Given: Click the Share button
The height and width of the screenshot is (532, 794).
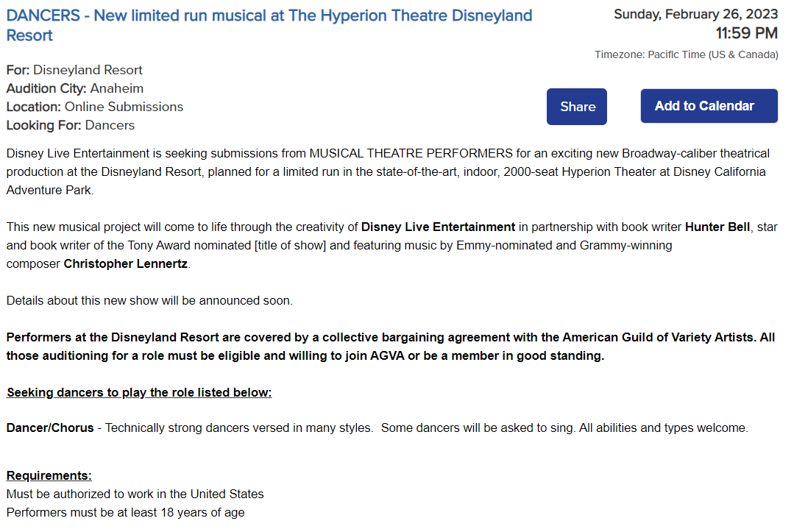Looking at the screenshot, I should [577, 107].
